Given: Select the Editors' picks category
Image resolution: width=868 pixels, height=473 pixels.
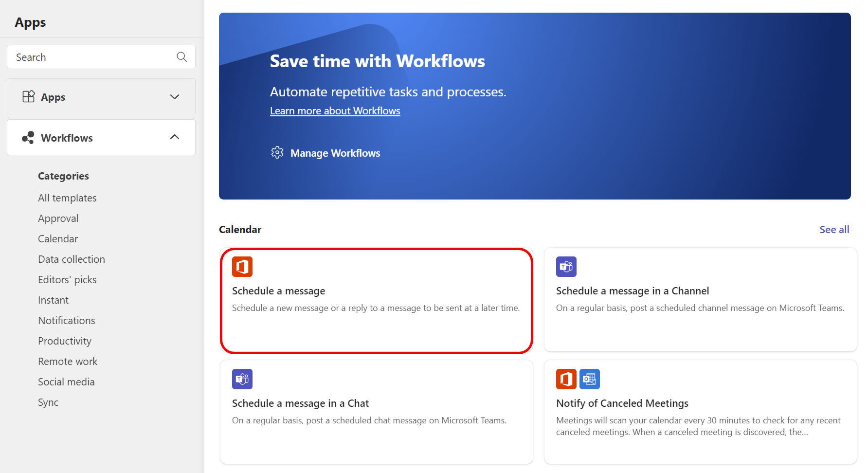Looking at the screenshot, I should pyautogui.click(x=67, y=279).
